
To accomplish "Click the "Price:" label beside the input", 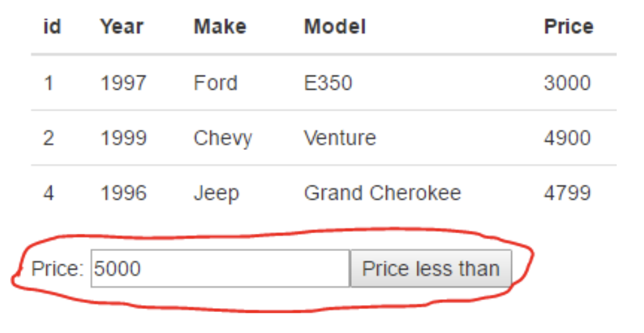I will [57, 269].
